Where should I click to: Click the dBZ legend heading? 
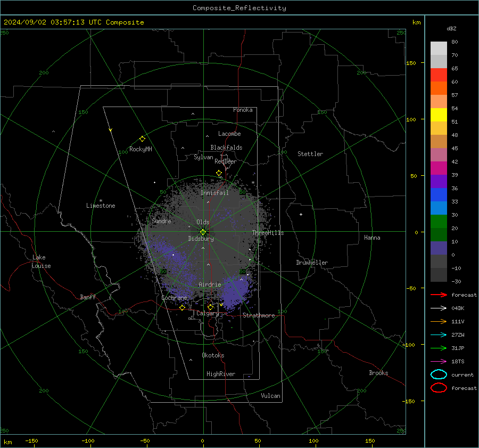pyautogui.click(x=451, y=28)
